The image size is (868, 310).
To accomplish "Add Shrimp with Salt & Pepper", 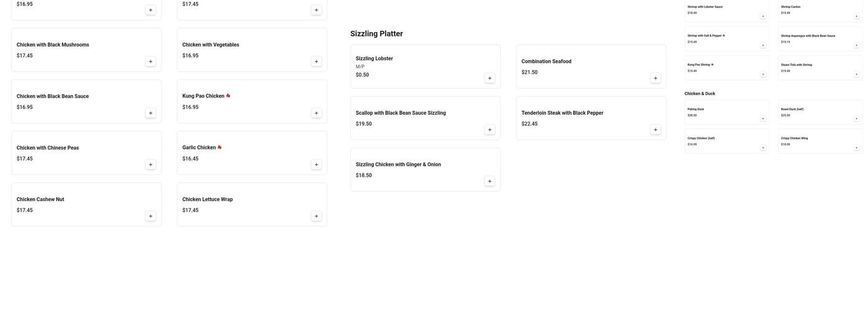I will point(763,45).
